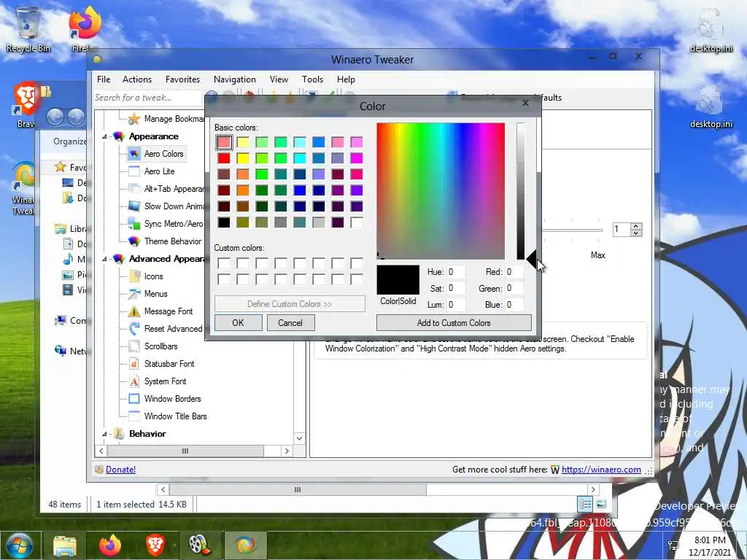Open the View menu
Screen dimensions: 747x560
[279, 79]
